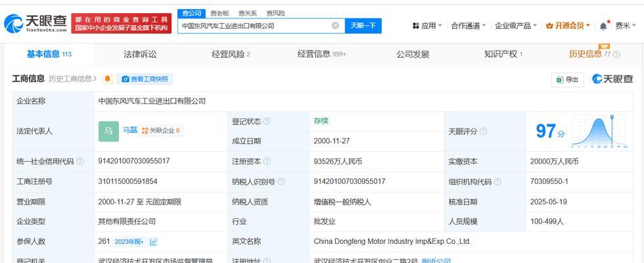Image resolution: width=644 pixels, height=263 pixels.
Task: Click the help icon next to 注册地址
Action: [267, 261]
